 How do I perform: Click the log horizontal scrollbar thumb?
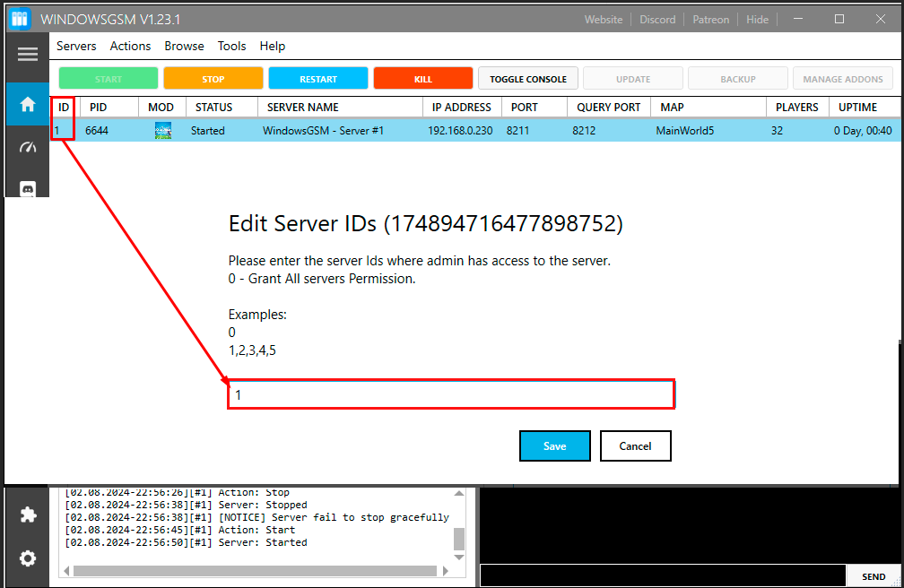point(255,571)
